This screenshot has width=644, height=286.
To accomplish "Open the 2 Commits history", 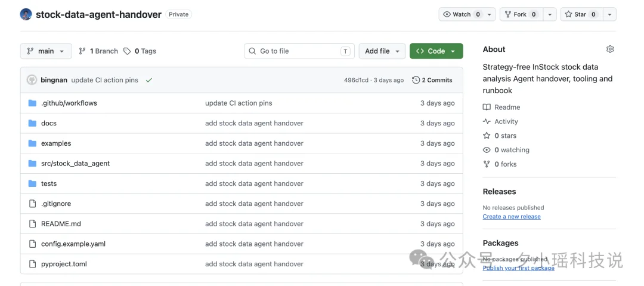I will 432,80.
